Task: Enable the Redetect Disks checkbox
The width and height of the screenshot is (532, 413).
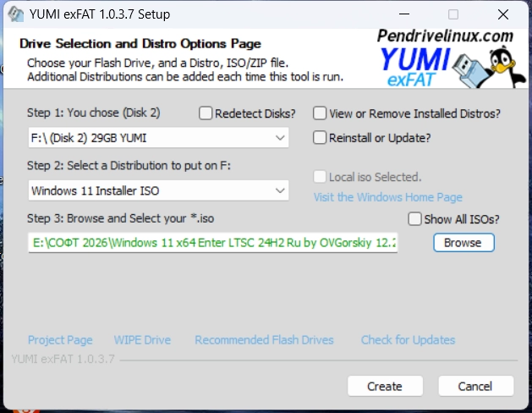Action: [206, 113]
